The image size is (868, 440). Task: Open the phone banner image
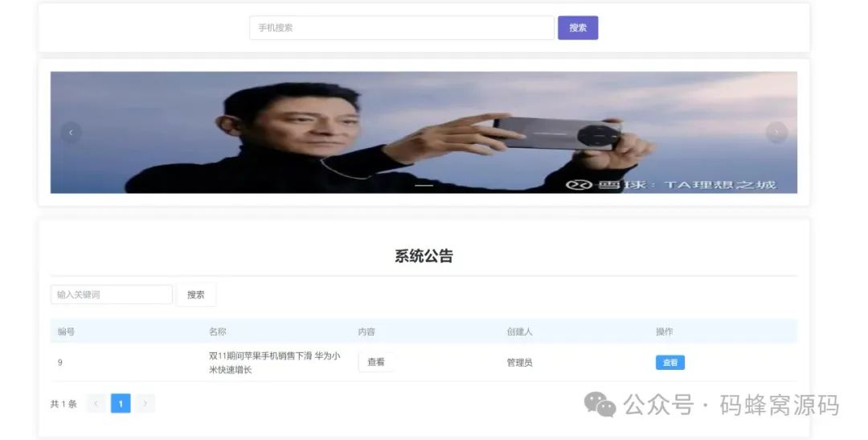point(424,133)
